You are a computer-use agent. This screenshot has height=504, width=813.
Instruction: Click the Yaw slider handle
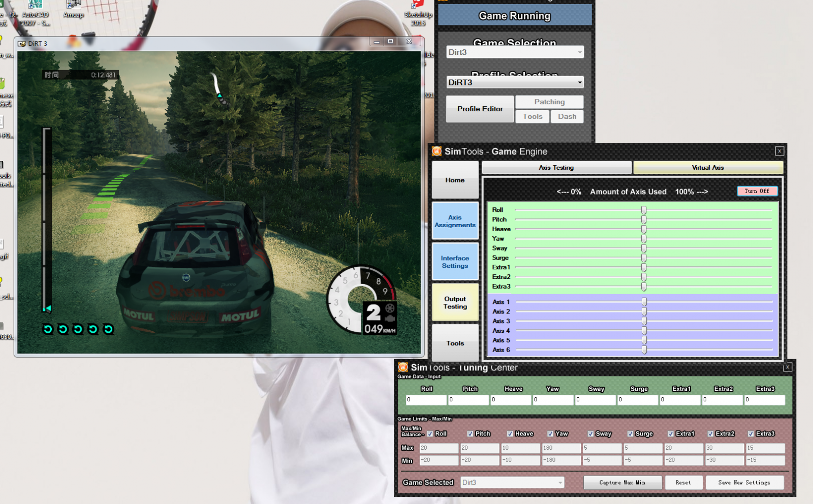click(x=644, y=239)
